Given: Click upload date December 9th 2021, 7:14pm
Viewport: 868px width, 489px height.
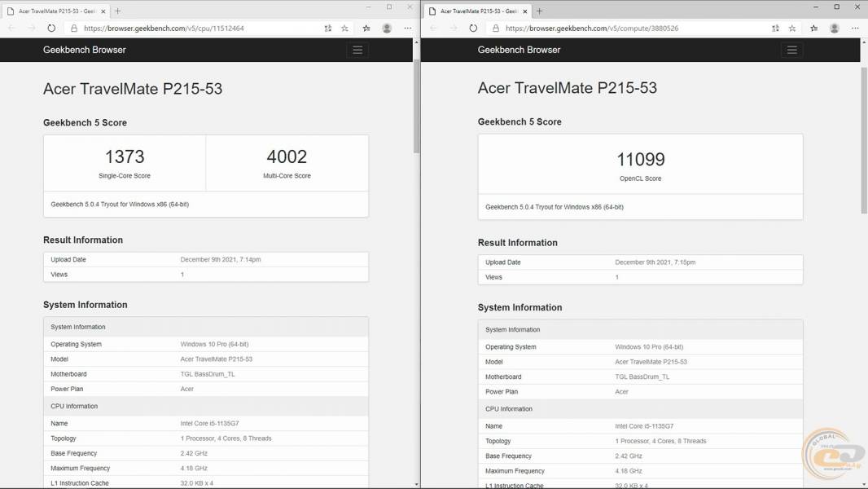Looking at the screenshot, I should point(221,259).
